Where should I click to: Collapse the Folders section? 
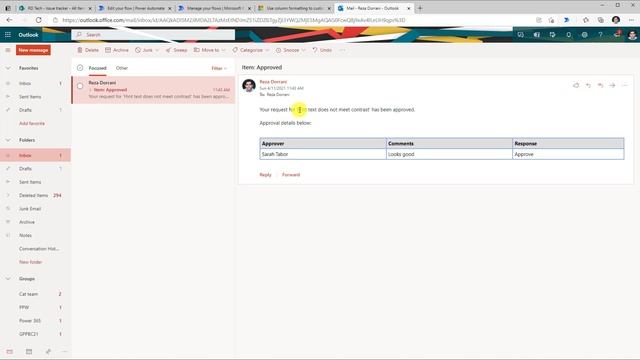coord(8,140)
